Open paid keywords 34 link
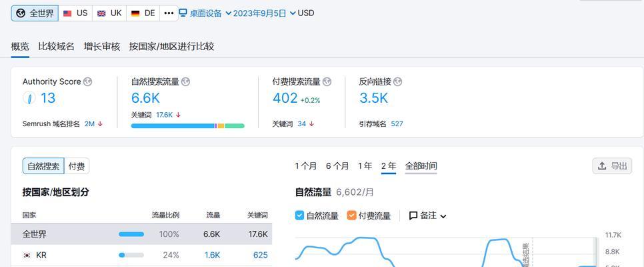Image resolution: width=644 pixels, height=267 pixels. coord(302,124)
